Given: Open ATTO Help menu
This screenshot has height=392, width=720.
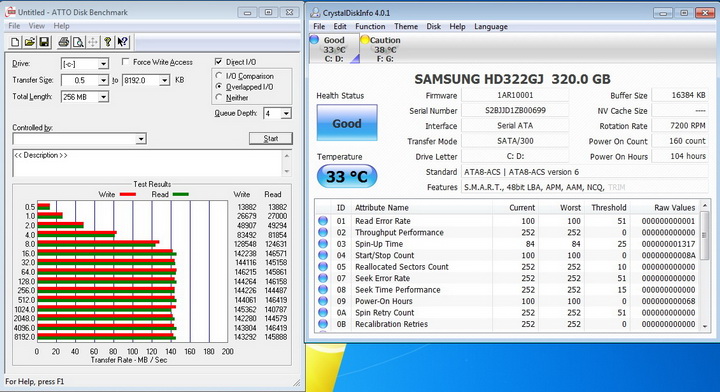Looking at the screenshot, I should point(62,26).
